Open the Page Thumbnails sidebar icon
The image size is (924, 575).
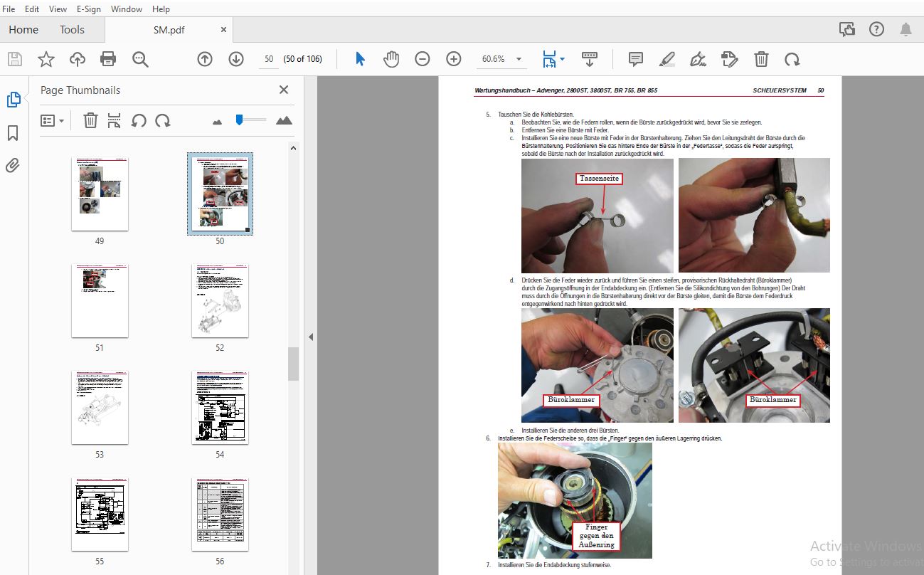pyautogui.click(x=14, y=100)
